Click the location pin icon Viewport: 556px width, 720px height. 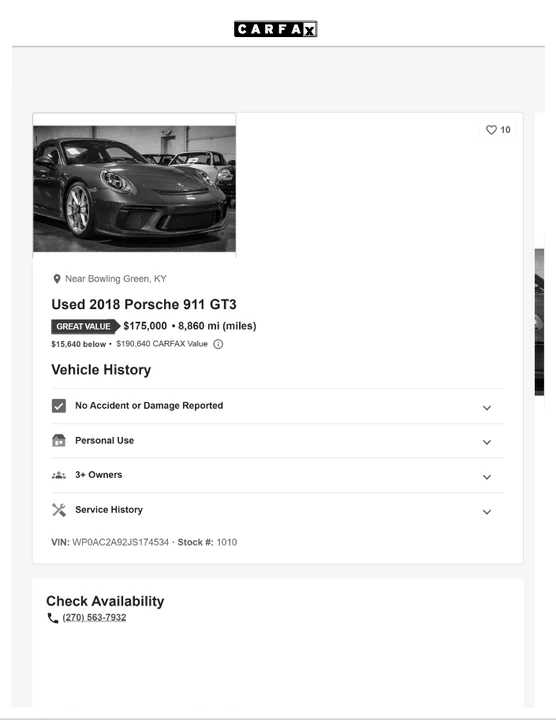pyautogui.click(x=57, y=279)
